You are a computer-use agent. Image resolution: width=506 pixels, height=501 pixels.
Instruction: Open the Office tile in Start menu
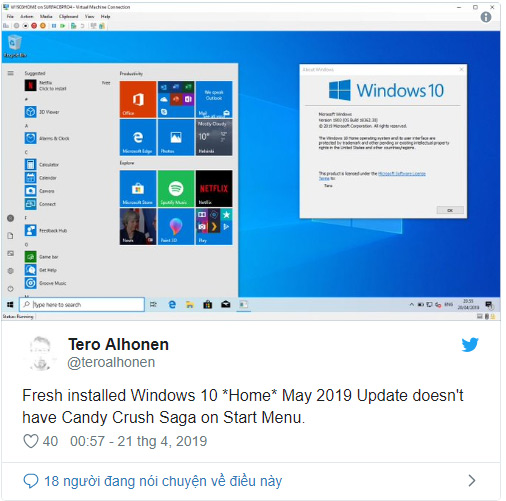coord(138,99)
